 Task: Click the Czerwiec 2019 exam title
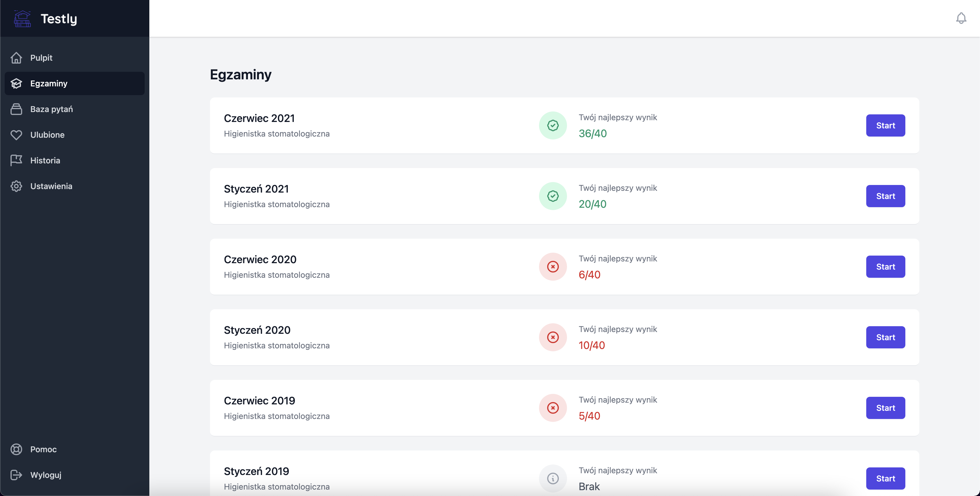tap(259, 401)
